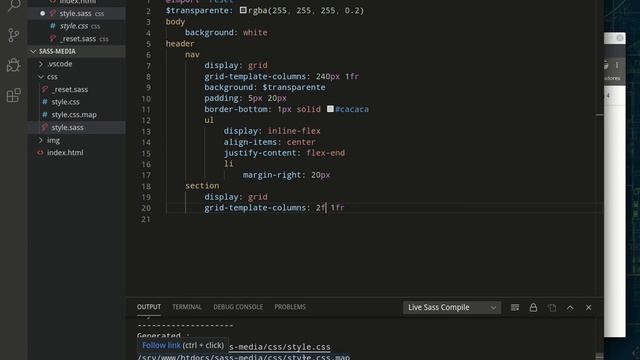The image size is (640, 360).
Task: Select style.sass in the explorer tree
Action: [77, 127]
